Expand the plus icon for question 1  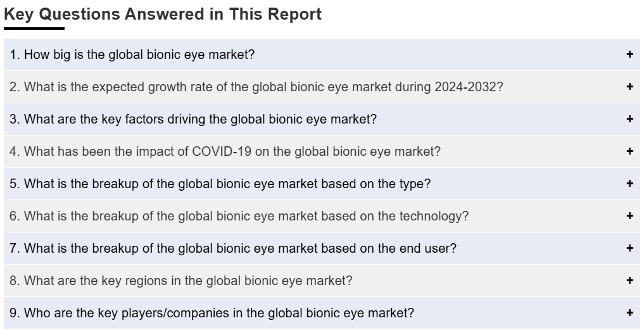pos(629,54)
